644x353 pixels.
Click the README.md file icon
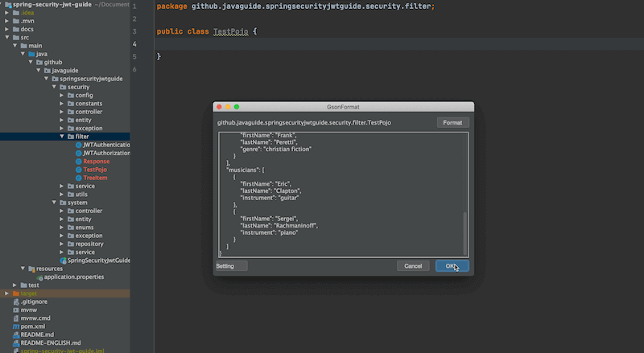(16, 335)
